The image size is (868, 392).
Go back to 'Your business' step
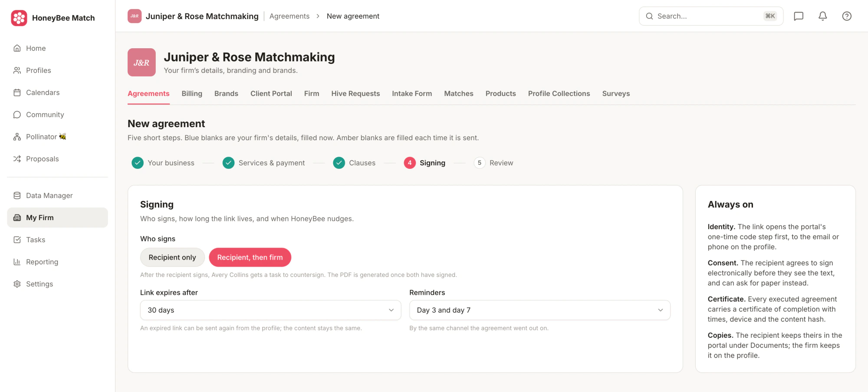click(163, 163)
